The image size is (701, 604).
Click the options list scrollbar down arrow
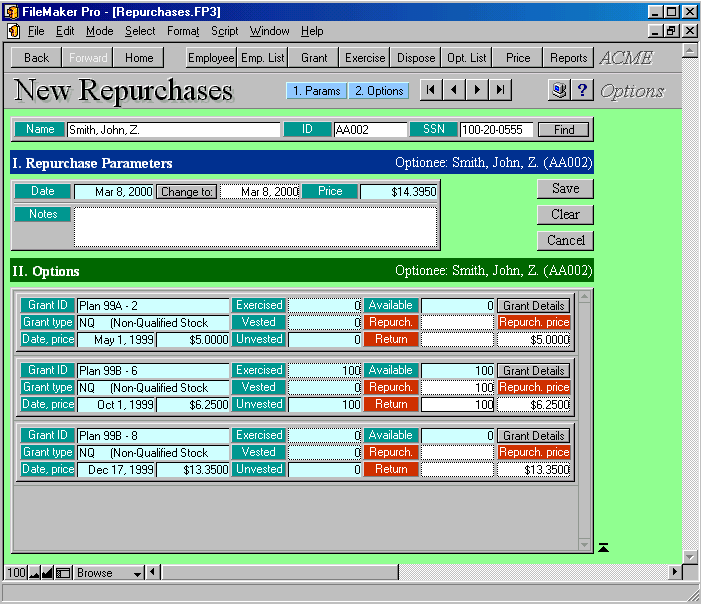[x=584, y=545]
